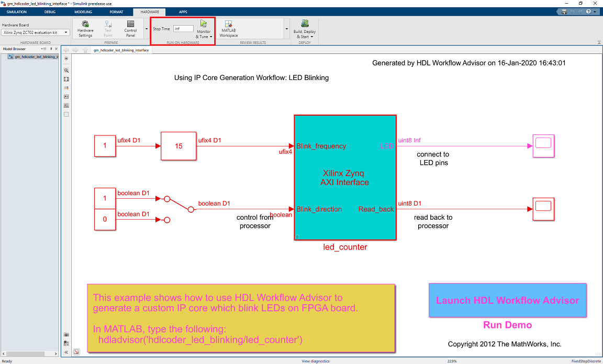This screenshot has height=364, width=603.
Task: Select the scope connected to LED output
Action: tap(543, 146)
